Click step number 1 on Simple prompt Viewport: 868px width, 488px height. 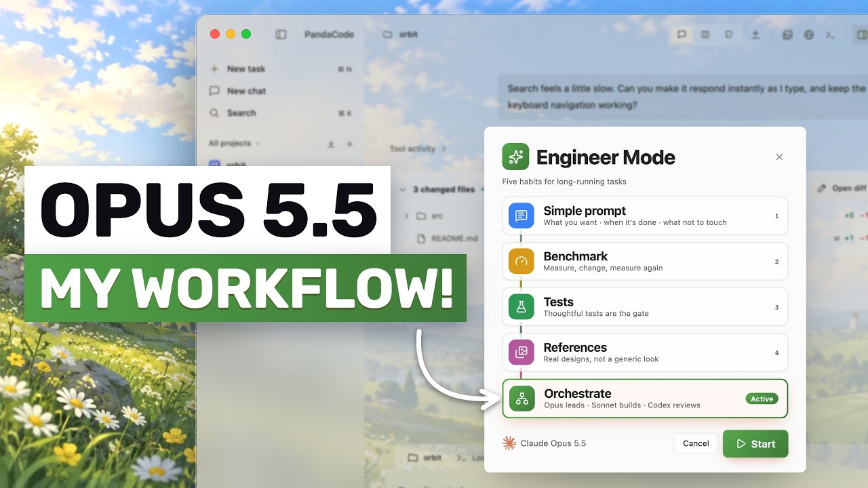[x=776, y=216]
